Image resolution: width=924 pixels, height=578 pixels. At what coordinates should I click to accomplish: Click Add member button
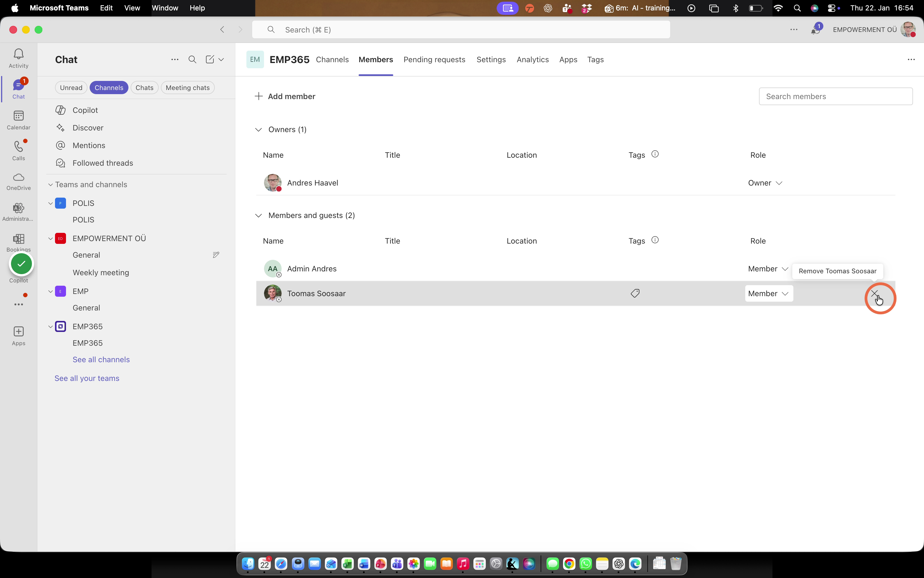click(x=285, y=96)
